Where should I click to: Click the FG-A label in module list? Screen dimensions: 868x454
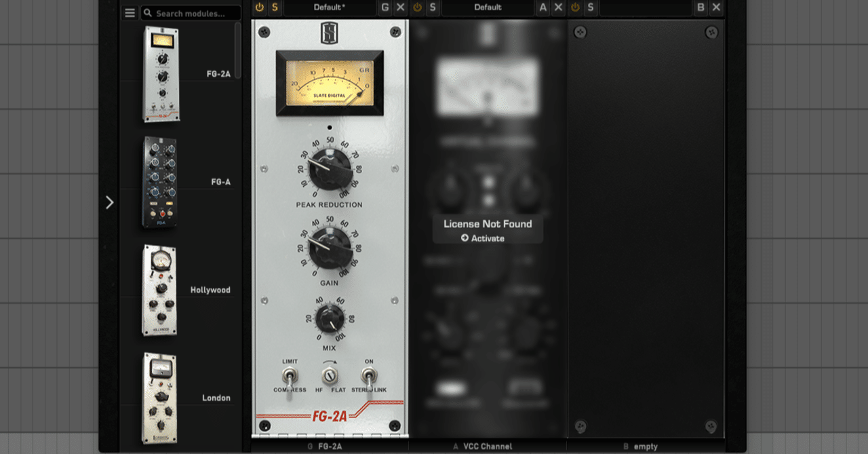(221, 182)
